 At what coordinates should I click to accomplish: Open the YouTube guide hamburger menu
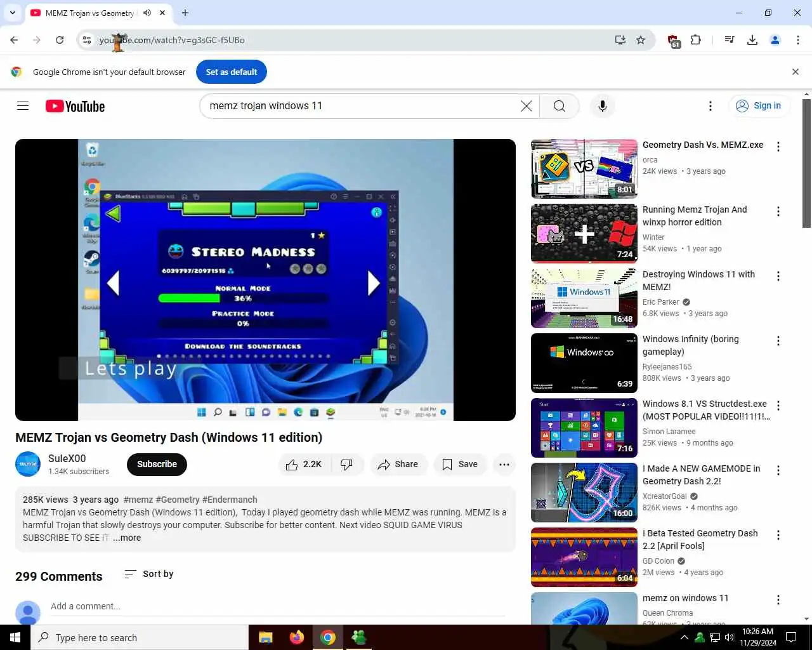pos(23,106)
